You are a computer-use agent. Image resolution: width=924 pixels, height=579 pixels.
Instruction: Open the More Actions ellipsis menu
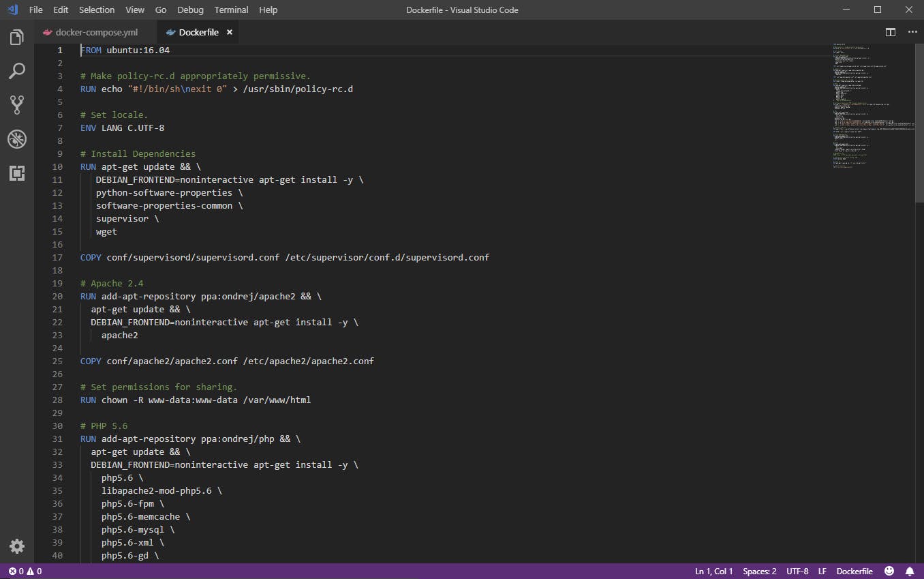pos(912,32)
